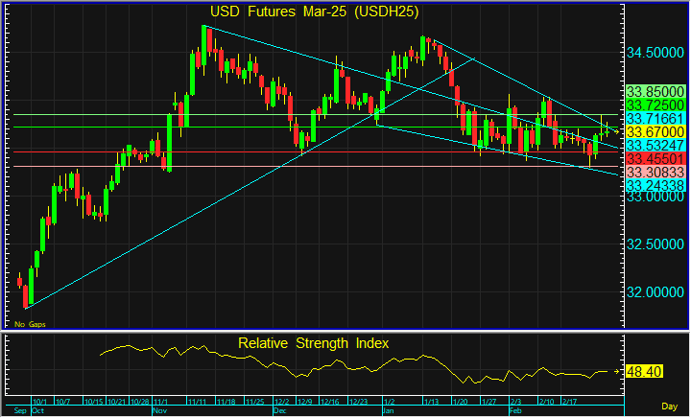Select the Relative Strength Index label
Viewport: 691px width, 418px height.
click(x=313, y=343)
